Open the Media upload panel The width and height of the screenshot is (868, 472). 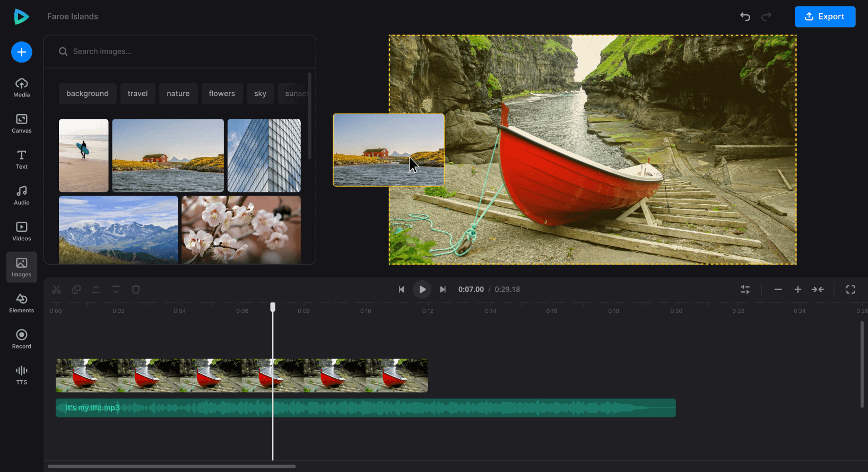[21, 88]
